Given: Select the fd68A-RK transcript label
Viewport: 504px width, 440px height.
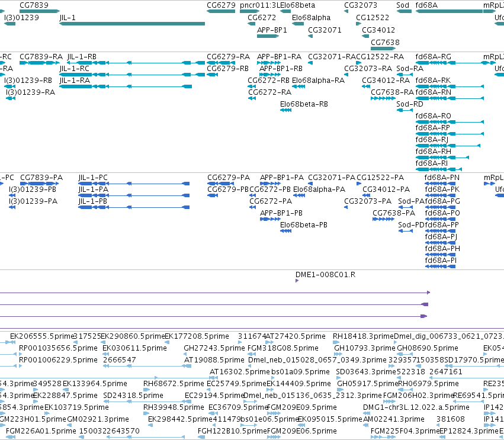Looking at the screenshot, I should [433, 81].
